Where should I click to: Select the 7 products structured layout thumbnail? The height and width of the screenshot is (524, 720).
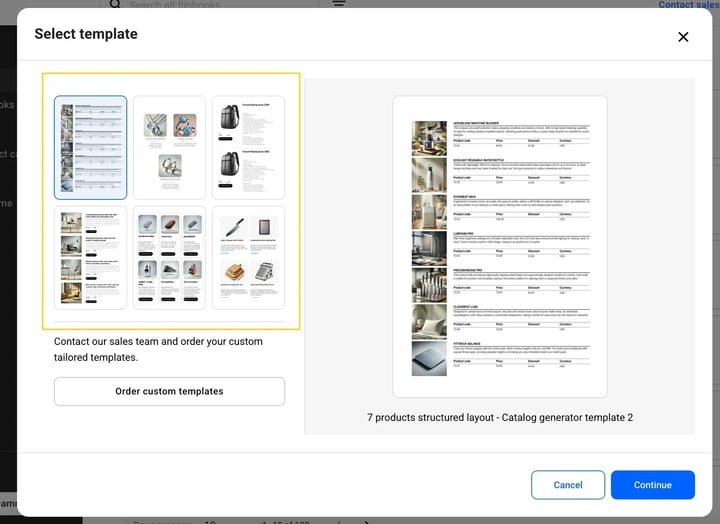90,147
